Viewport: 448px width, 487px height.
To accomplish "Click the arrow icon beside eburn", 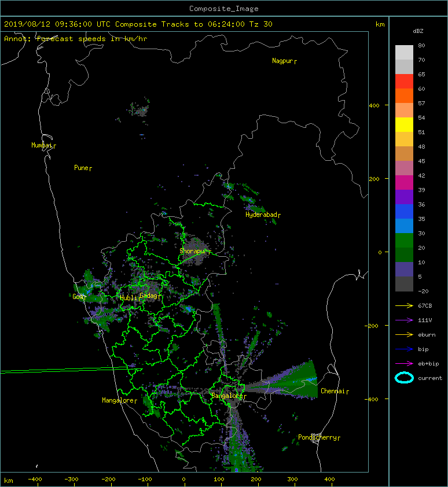I will (404, 334).
